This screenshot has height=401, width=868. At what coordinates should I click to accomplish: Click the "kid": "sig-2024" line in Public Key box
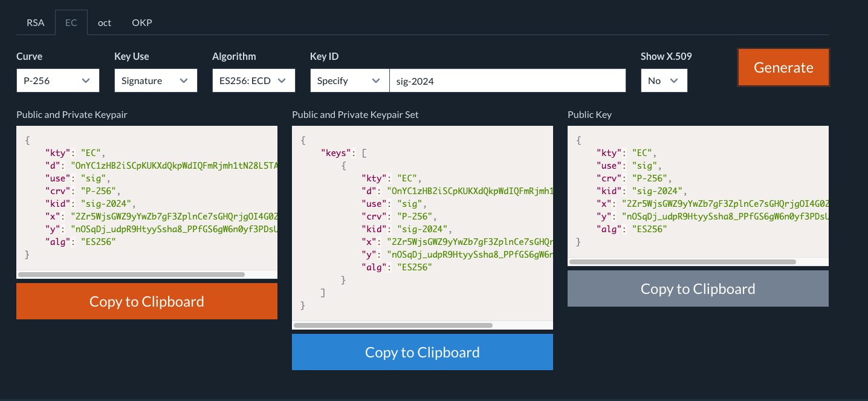coord(641,191)
